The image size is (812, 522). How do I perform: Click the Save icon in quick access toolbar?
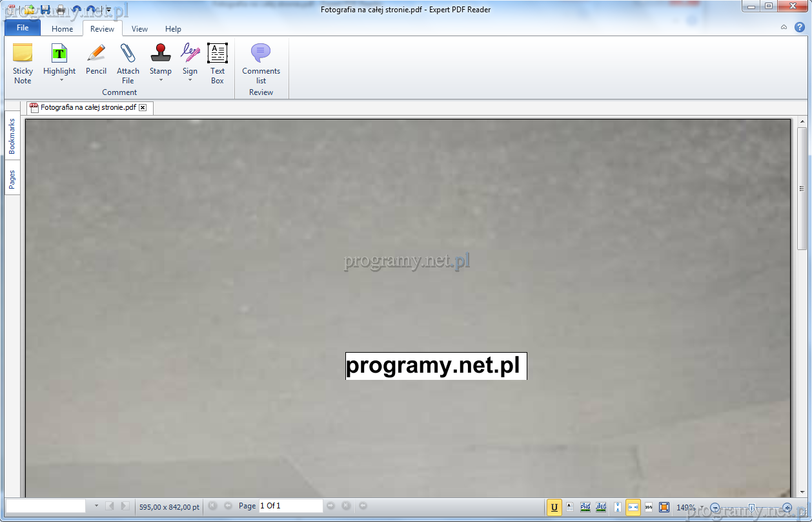tap(45, 10)
